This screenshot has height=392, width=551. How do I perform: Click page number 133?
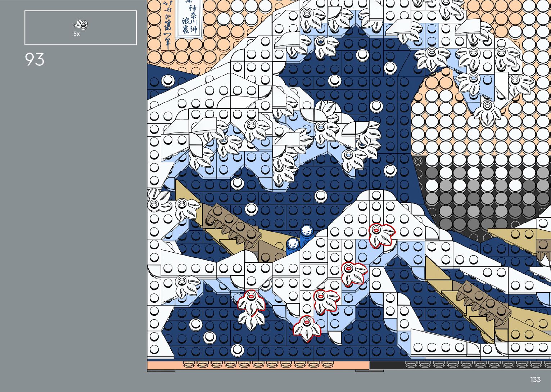point(535,379)
